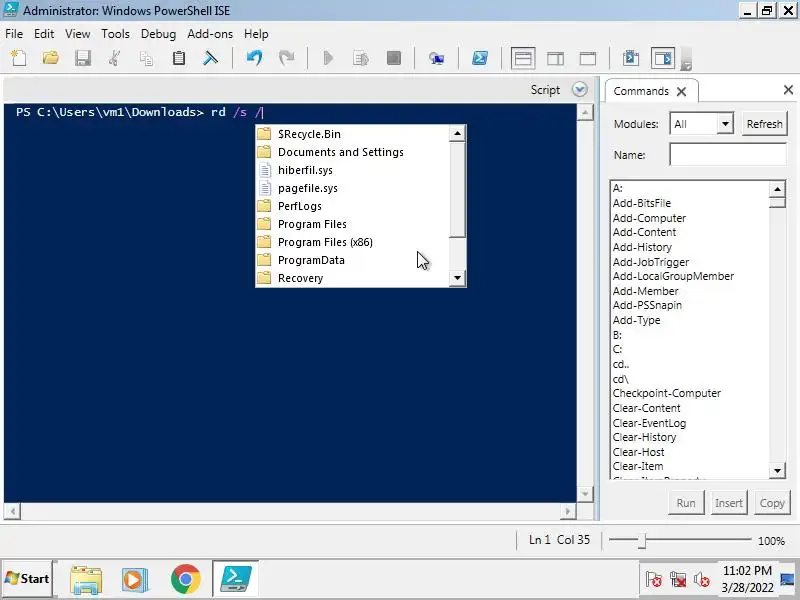The width and height of the screenshot is (800, 600).
Task: Click the Refresh button
Action: pyautogui.click(x=764, y=124)
